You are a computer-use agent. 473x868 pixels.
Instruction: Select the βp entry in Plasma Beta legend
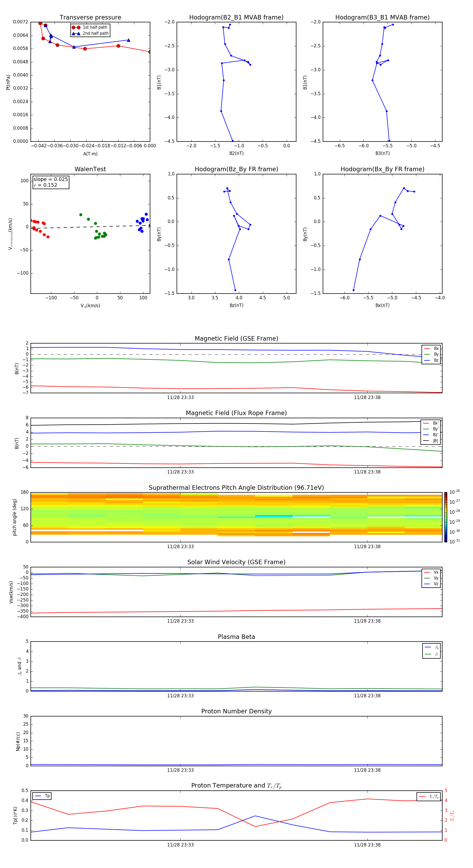[x=431, y=647]
